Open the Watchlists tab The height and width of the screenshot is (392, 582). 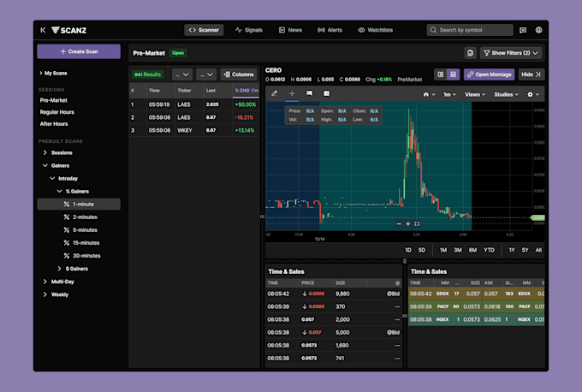[x=375, y=30]
